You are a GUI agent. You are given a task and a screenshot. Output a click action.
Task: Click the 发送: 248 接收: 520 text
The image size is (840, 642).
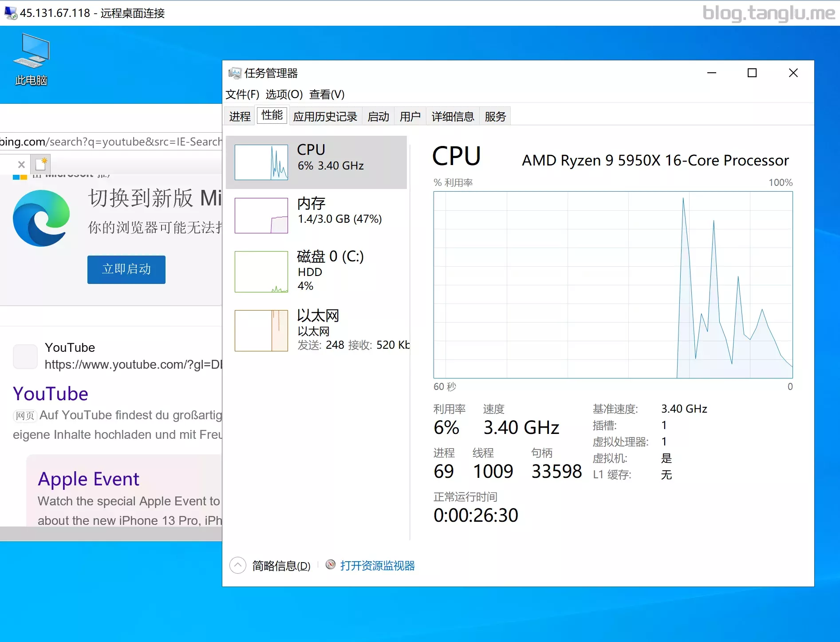[x=353, y=345]
